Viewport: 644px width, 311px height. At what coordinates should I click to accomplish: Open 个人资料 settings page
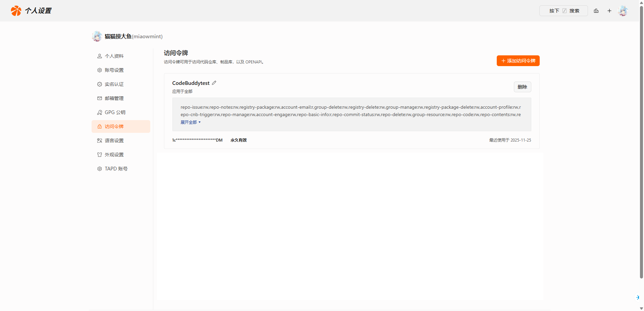click(114, 56)
